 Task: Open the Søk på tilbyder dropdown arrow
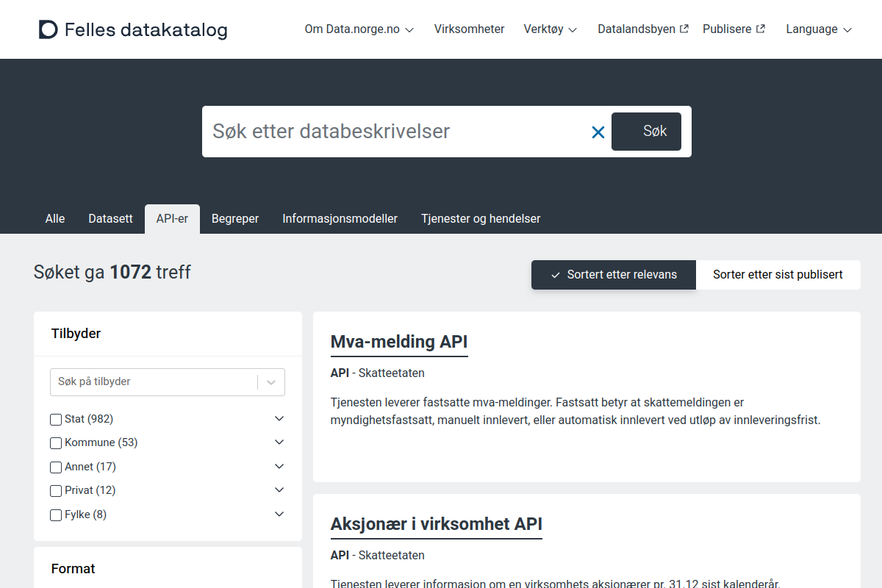click(271, 382)
